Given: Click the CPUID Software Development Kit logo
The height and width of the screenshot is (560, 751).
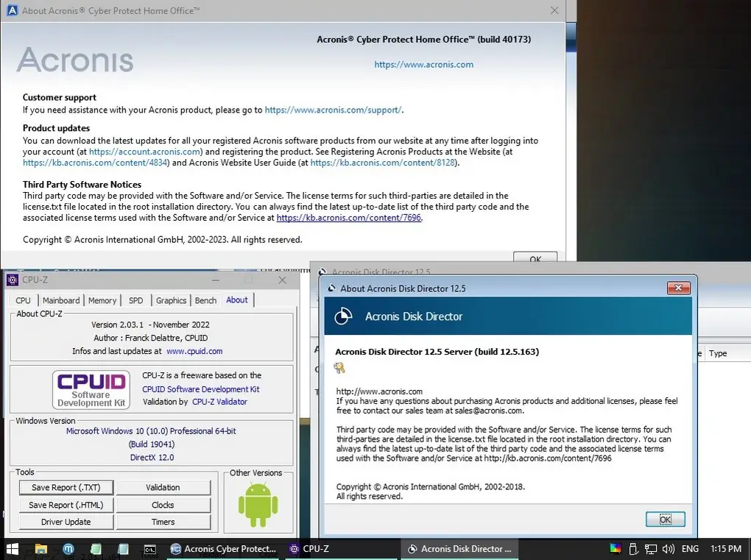Looking at the screenshot, I should tap(91, 389).
